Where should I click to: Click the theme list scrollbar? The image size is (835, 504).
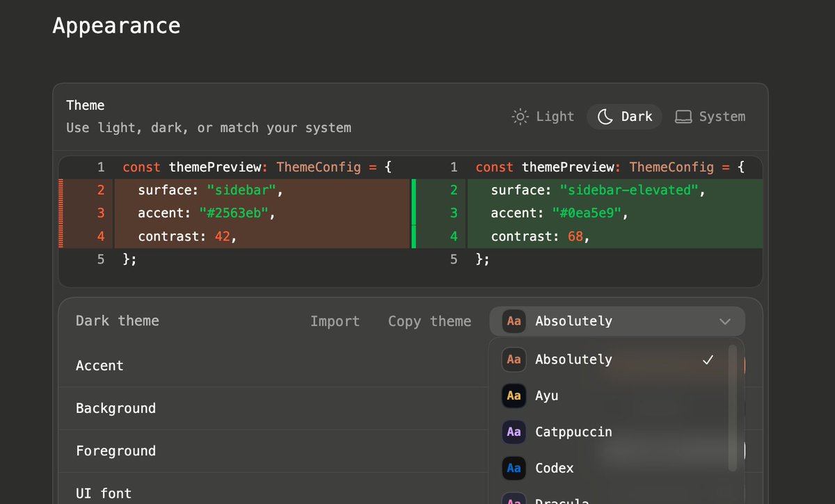(x=732, y=407)
